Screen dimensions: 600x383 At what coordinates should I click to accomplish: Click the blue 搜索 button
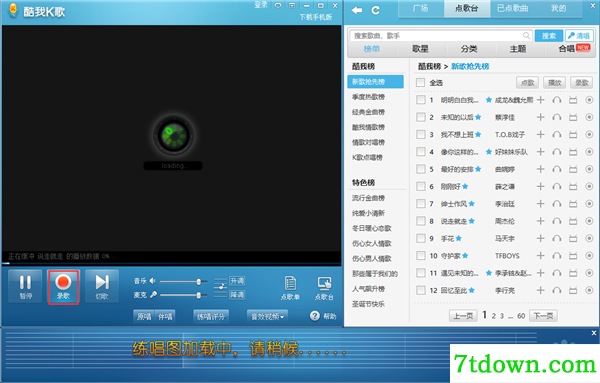549,36
